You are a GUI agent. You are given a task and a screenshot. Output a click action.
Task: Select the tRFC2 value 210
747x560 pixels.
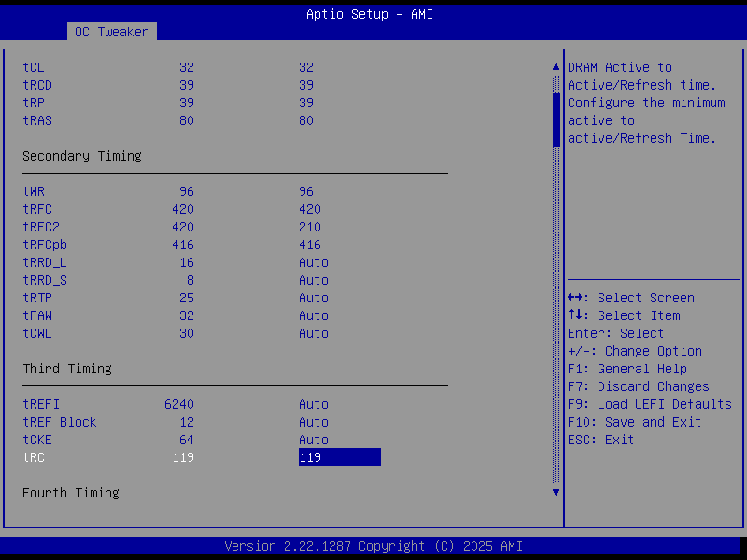coord(310,227)
